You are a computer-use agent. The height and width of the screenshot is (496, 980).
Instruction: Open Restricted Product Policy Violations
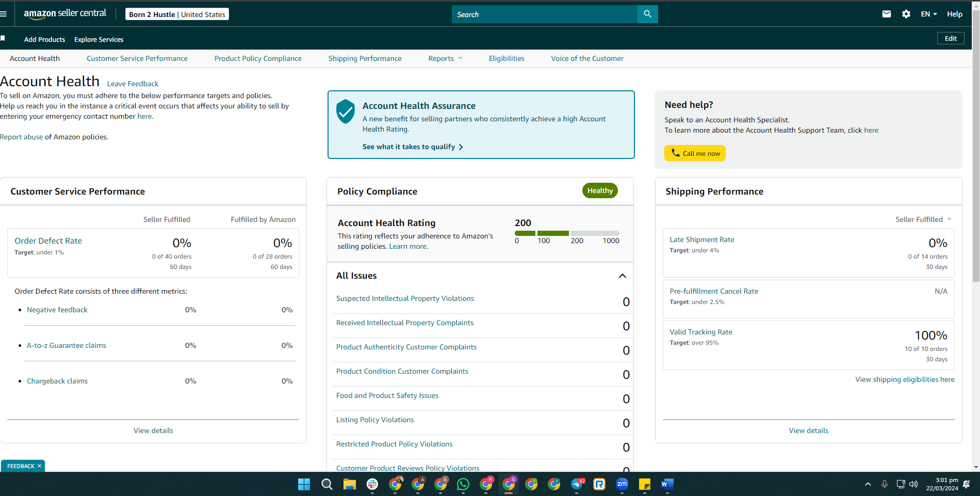click(394, 444)
